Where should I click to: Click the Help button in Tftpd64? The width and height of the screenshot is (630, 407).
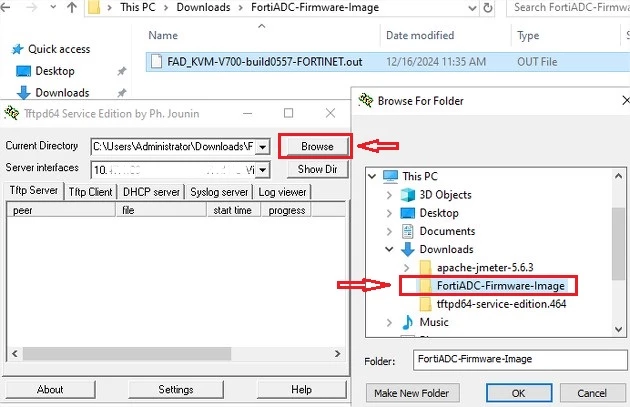[x=301, y=389]
